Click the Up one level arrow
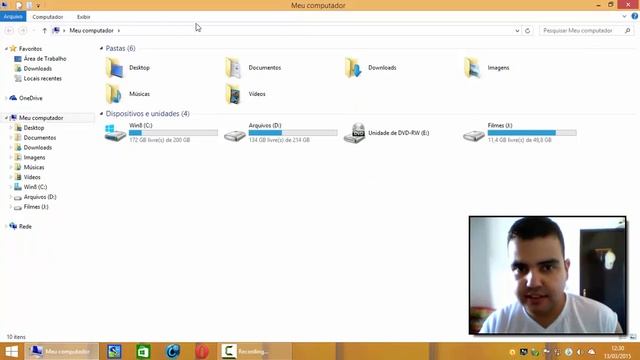Screen dimensions: 640x360 tap(44, 31)
